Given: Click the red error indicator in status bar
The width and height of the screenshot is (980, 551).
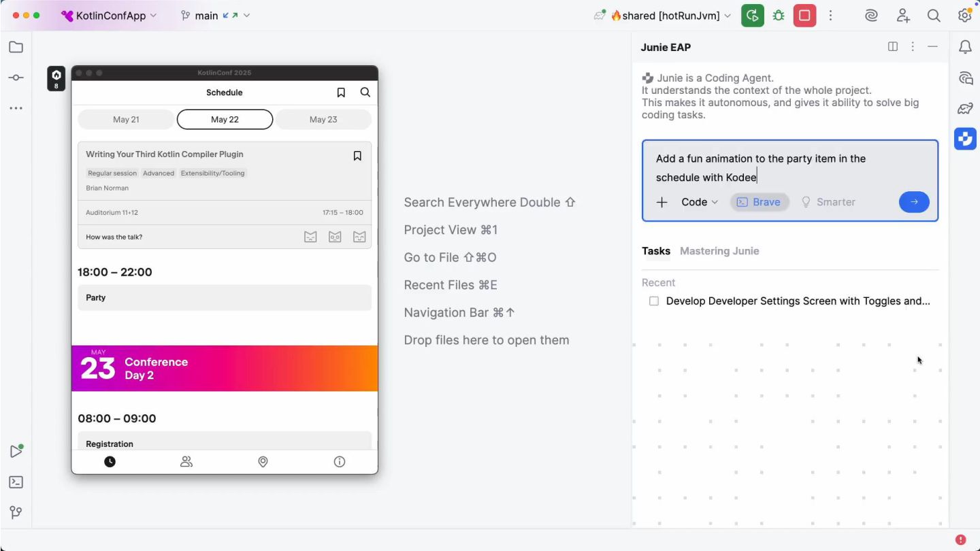Looking at the screenshot, I should [x=960, y=539].
